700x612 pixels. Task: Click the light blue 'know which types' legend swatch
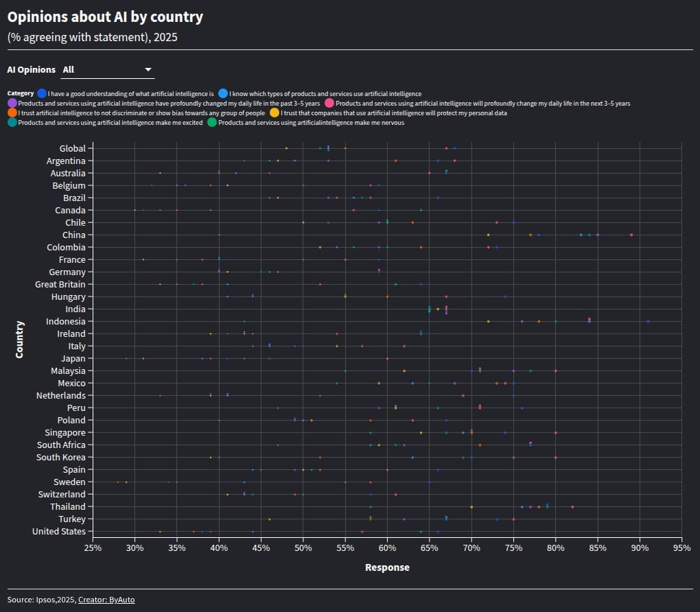point(223,93)
